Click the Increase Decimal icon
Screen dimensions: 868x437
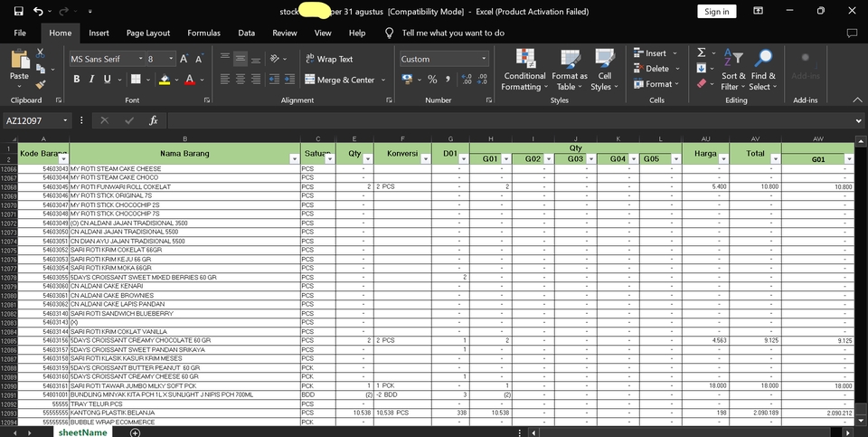tap(467, 80)
